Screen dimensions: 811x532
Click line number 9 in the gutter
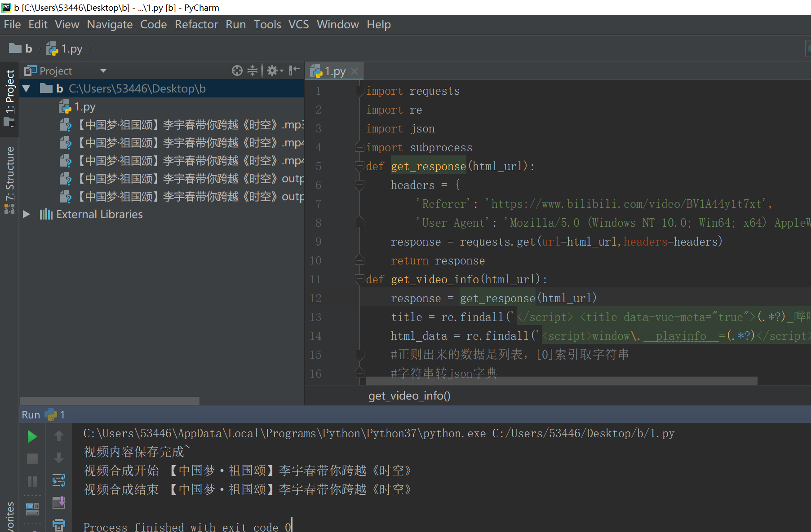pos(318,242)
